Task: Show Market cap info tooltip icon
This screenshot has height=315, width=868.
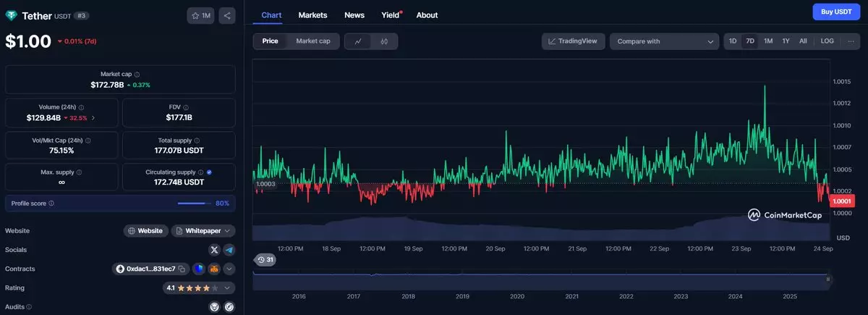Action: pyautogui.click(x=137, y=74)
